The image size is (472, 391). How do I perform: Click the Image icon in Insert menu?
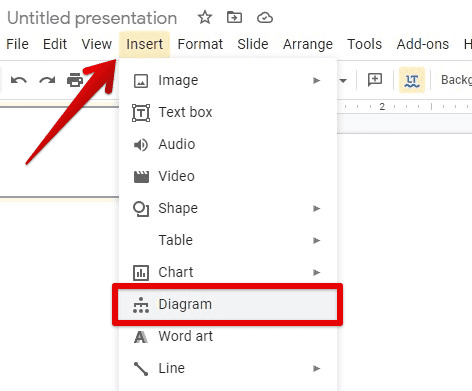pyautogui.click(x=141, y=81)
